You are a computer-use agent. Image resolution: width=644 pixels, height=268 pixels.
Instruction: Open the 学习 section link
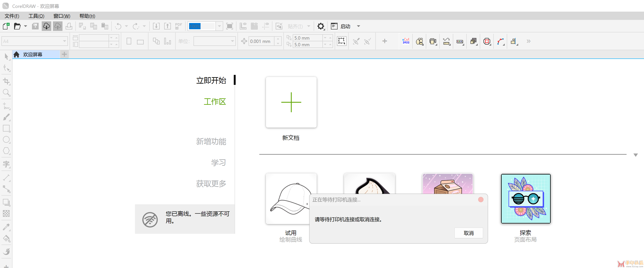click(218, 163)
